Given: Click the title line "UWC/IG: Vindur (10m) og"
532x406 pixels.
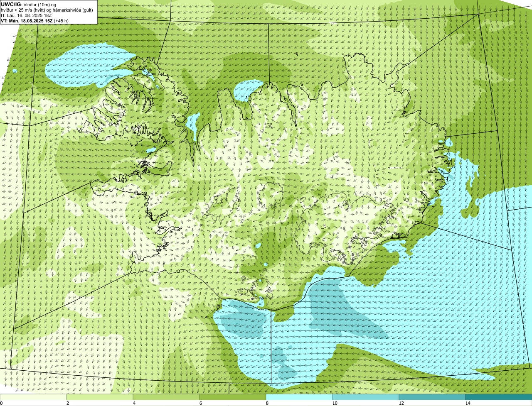Looking at the screenshot, I should (x=29, y=4).
